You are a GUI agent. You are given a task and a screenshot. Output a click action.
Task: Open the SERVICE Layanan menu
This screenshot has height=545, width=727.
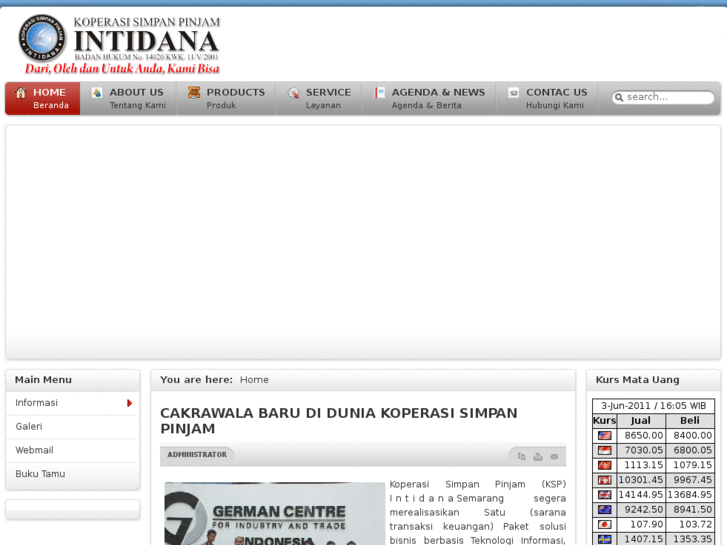(x=319, y=98)
